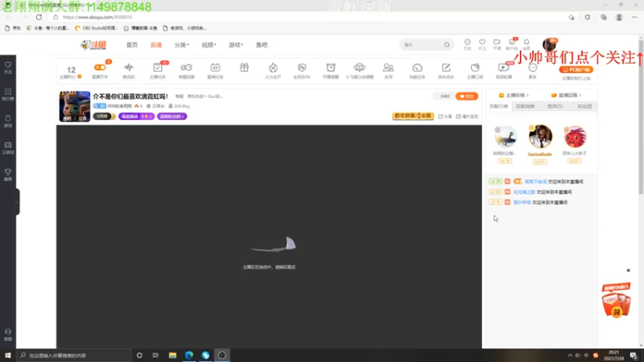This screenshot has height=362, width=644.
Task: Expand the 分类 dropdown menu
Action: pyautogui.click(x=182, y=45)
